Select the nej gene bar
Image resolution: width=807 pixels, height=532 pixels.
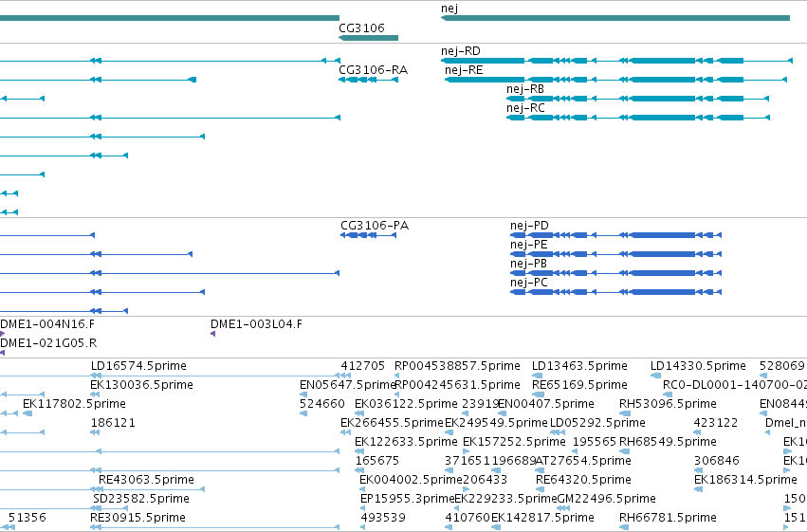click(615, 18)
